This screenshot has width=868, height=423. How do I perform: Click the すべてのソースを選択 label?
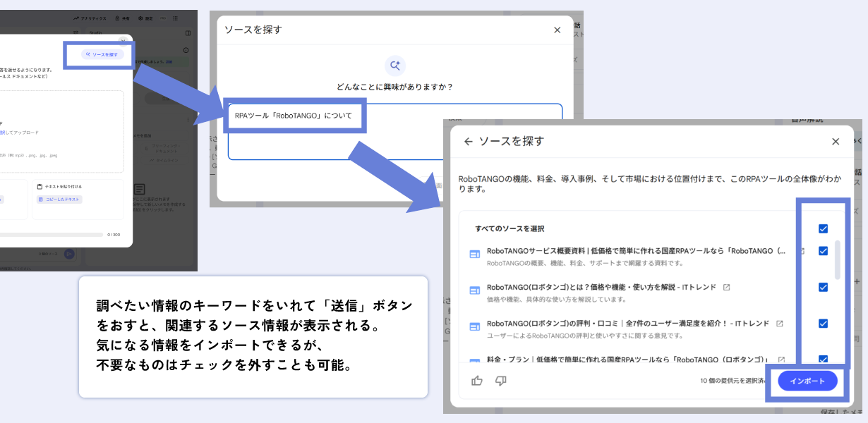(x=510, y=229)
